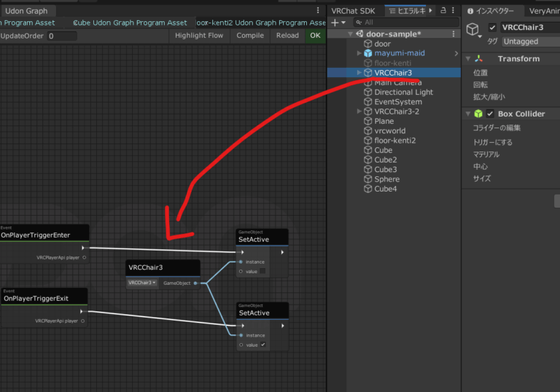Viewport: 560px width, 392px height.
Task: Switch to the VeryAnim tab
Action: coord(543,11)
